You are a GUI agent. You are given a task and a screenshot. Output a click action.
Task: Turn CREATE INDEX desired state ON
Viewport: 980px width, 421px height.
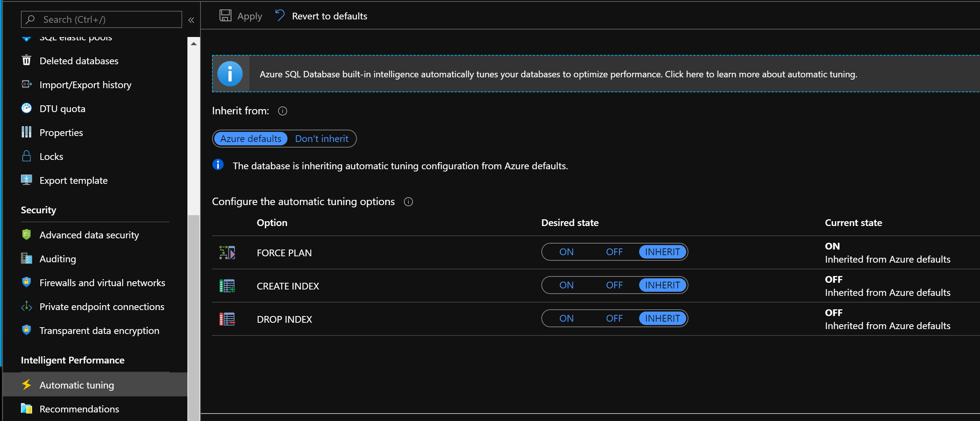tap(566, 285)
